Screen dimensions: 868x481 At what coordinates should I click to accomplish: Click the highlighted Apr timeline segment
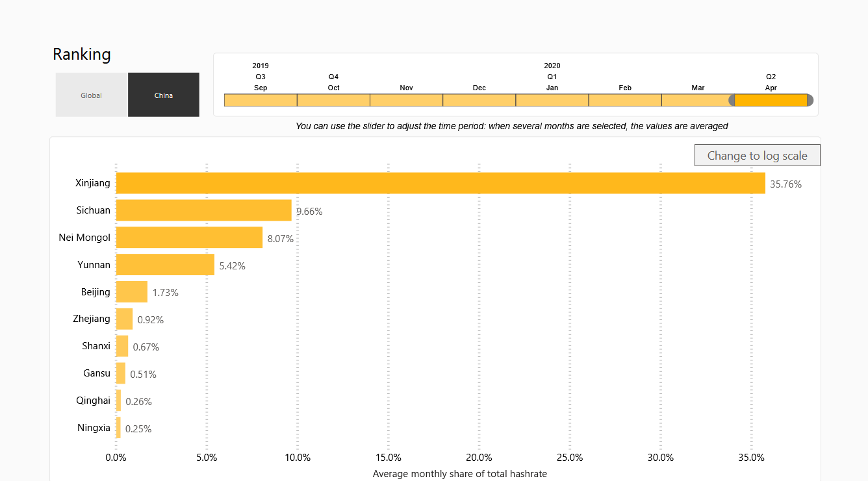point(771,100)
